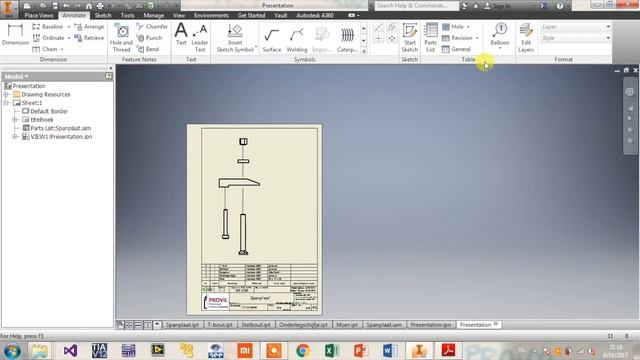Viewport: 640px width, 360px height.
Task: Click the Retrieve dimensions tool
Action: tap(89, 38)
